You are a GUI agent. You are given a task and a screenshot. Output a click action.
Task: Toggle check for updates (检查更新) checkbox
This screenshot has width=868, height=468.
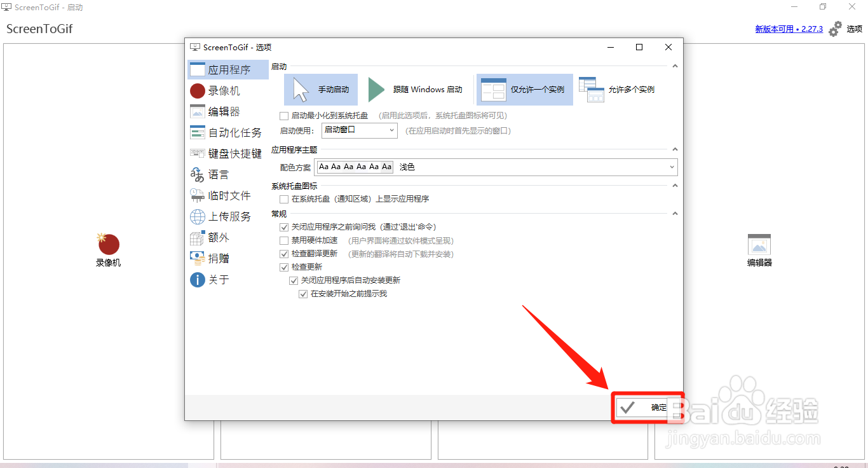click(284, 268)
